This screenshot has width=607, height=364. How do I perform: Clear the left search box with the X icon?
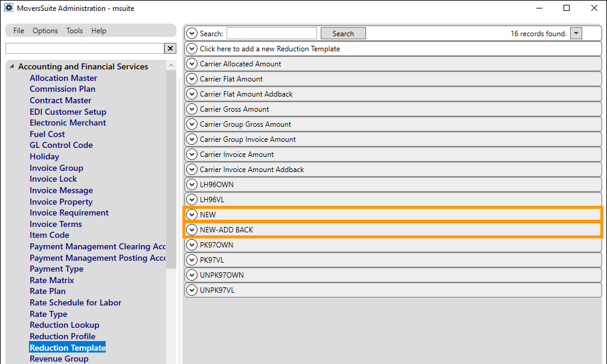170,48
